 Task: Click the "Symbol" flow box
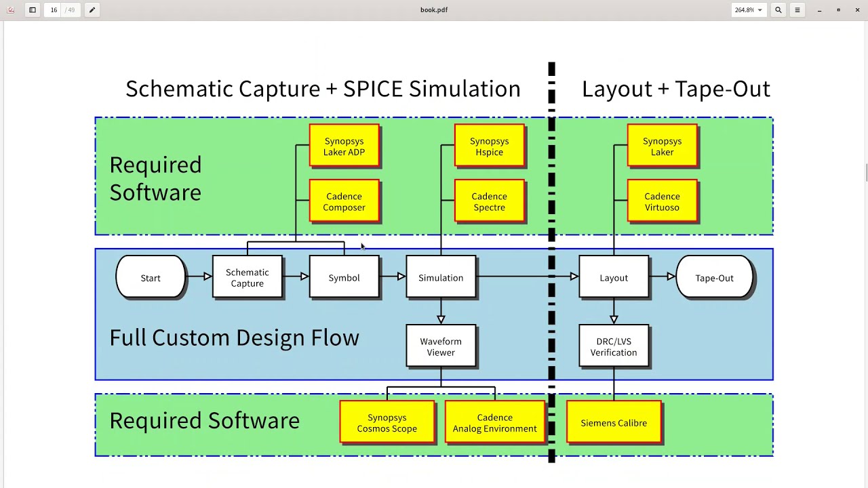point(344,277)
